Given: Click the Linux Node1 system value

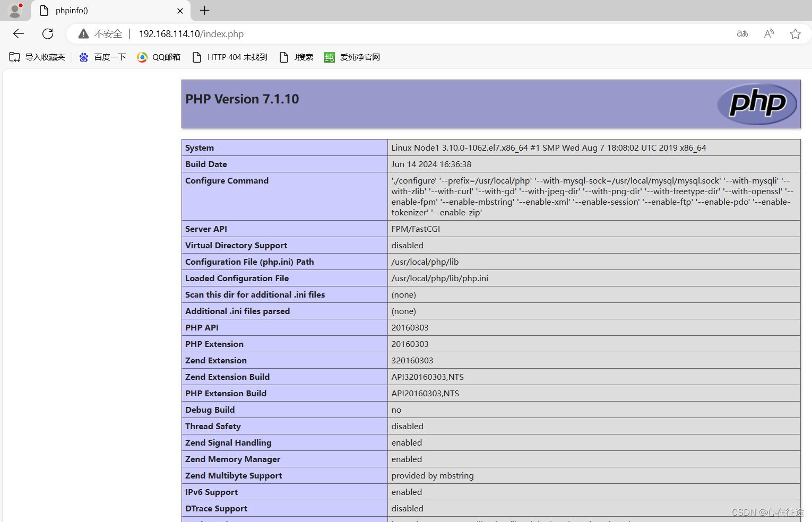Looking at the screenshot, I should pyautogui.click(x=549, y=148).
